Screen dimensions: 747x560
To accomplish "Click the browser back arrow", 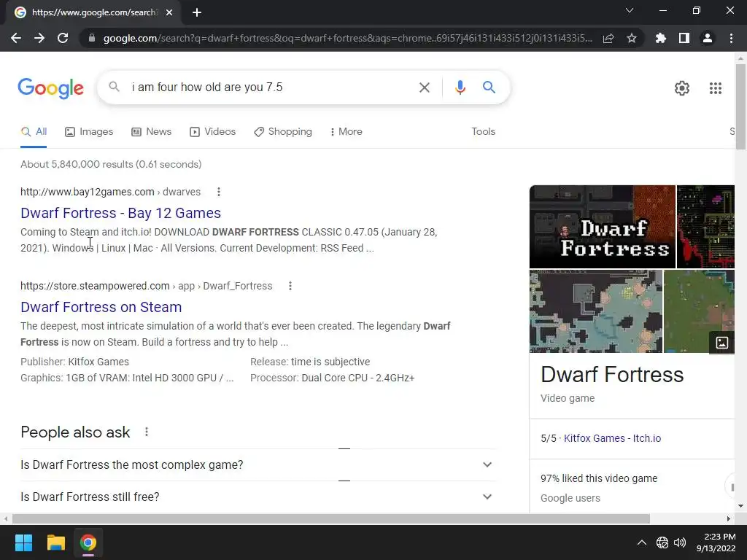I will click(x=16, y=38).
